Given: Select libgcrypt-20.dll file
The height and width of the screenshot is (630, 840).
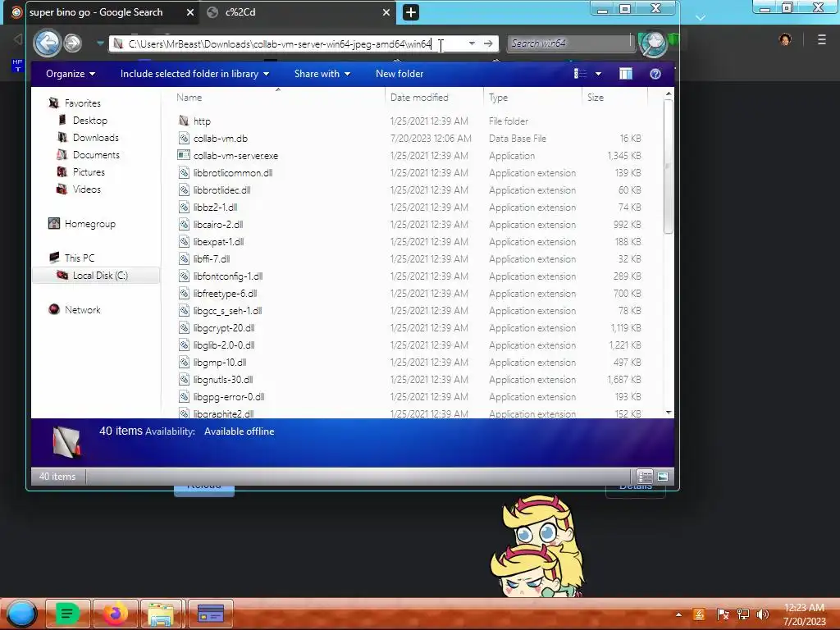Looking at the screenshot, I should [x=224, y=328].
